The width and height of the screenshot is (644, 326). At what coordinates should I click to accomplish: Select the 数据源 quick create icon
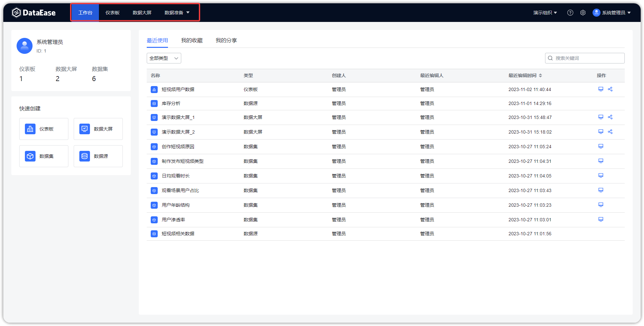pos(85,156)
